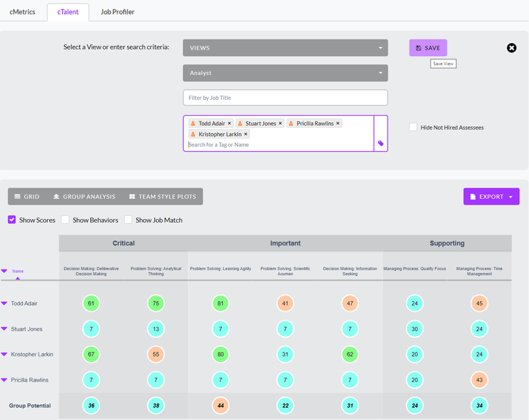Open the VIEWS dropdown

point(285,48)
